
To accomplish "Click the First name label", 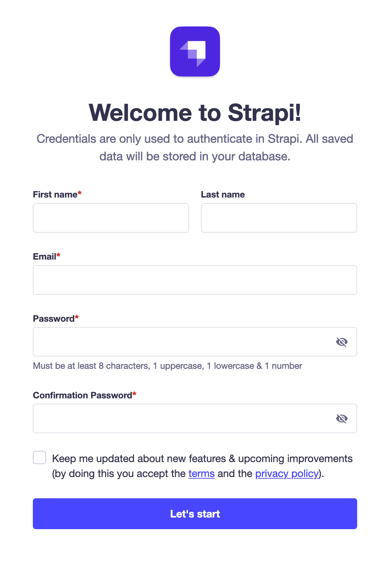I will pyautogui.click(x=56, y=194).
